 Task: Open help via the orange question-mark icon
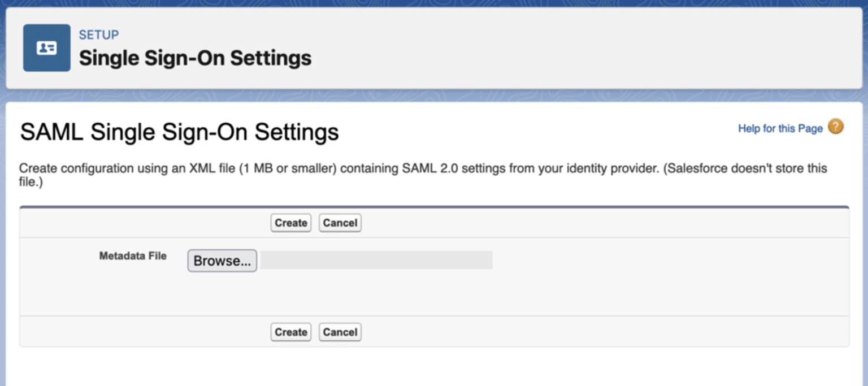[x=836, y=127]
